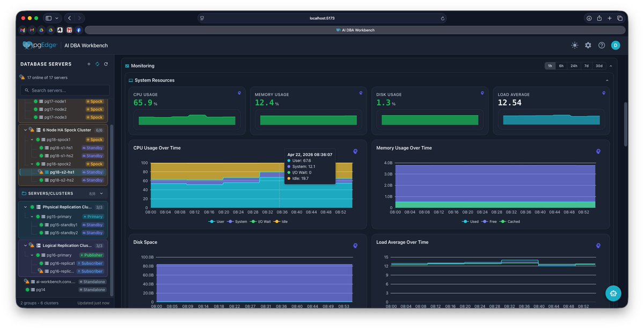This screenshot has height=329, width=644.
Task: Collapse the Monitoring panel chevron
Action: (611, 65)
